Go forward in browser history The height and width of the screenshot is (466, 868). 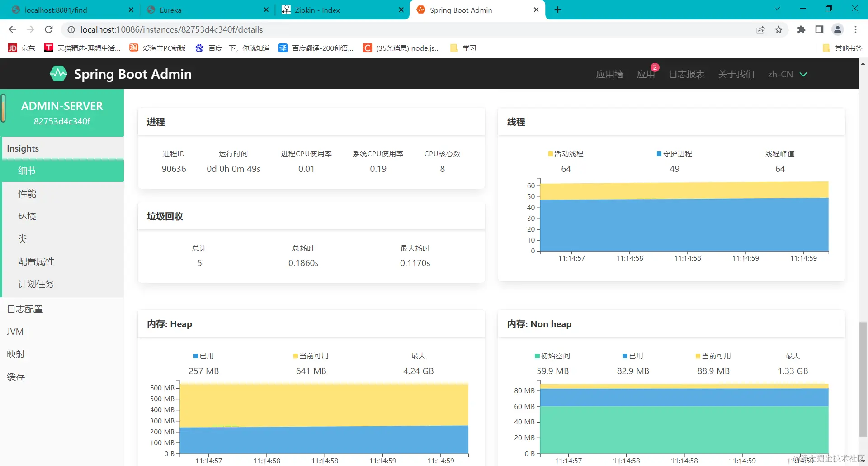coord(30,29)
